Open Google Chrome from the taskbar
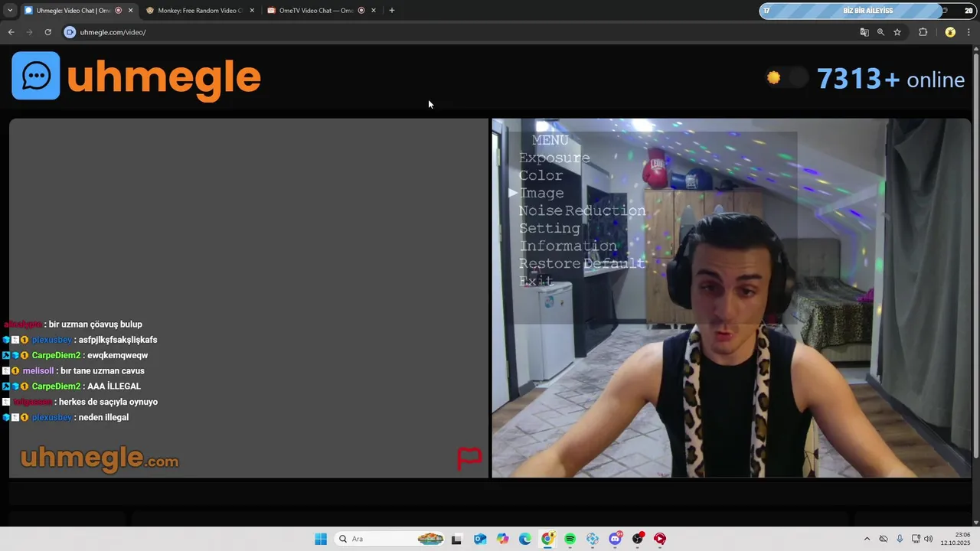This screenshot has height=551, width=980. pyautogui.click(x=547, y=539)
